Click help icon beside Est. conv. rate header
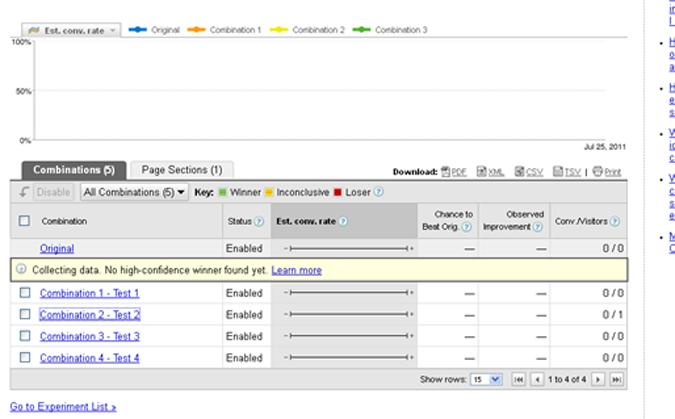Screen dimensions: 675x419 pos(343,222)
